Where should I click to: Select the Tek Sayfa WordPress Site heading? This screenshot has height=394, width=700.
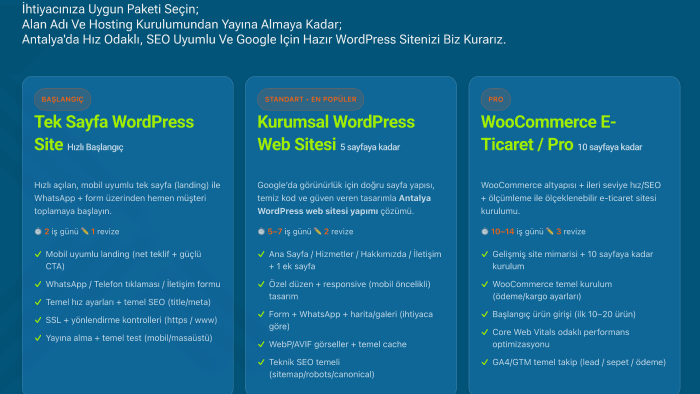tap(114, 133)
